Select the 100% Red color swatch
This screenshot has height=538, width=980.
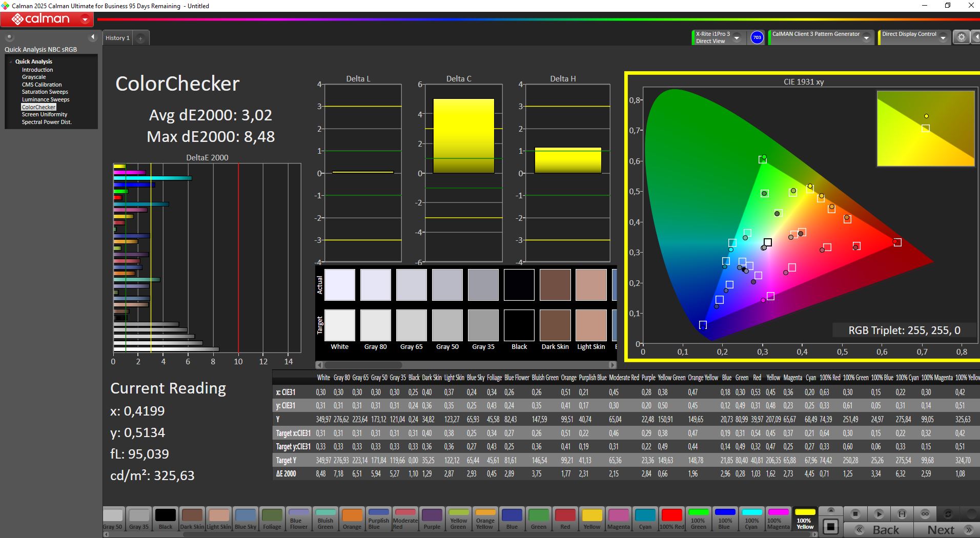(671, 519)
